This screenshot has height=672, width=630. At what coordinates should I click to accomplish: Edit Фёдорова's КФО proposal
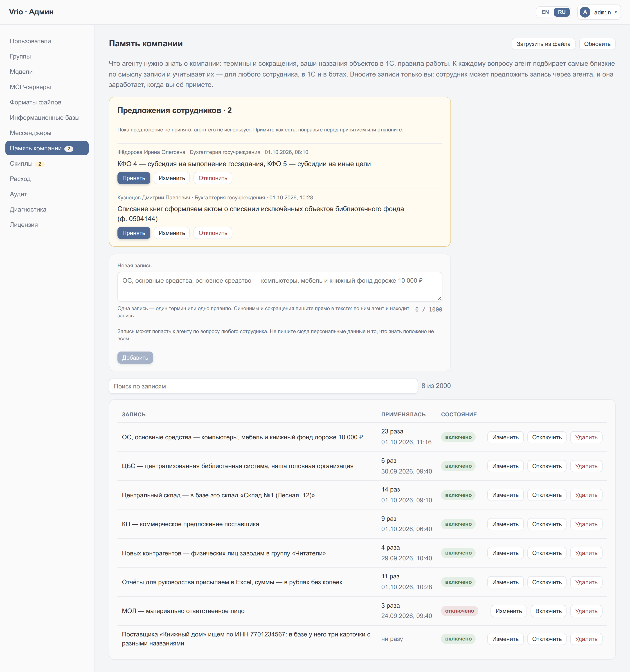(x=172, y=178)
